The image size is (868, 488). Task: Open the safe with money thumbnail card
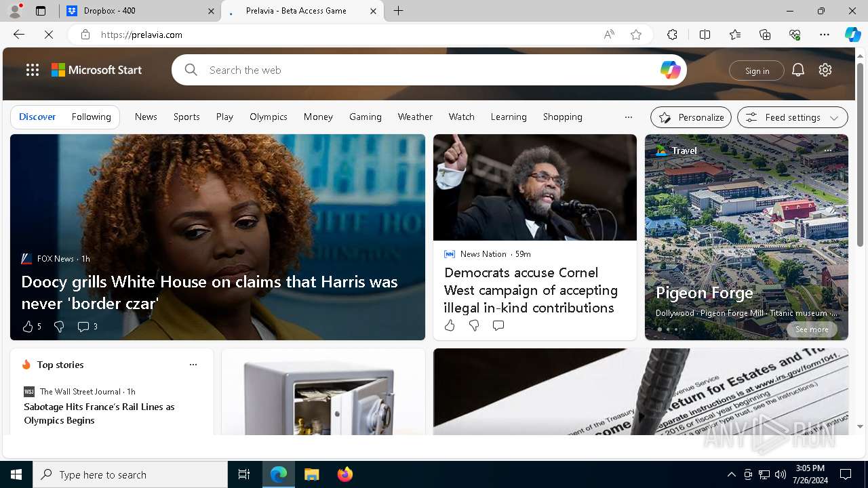pos(323,392)
